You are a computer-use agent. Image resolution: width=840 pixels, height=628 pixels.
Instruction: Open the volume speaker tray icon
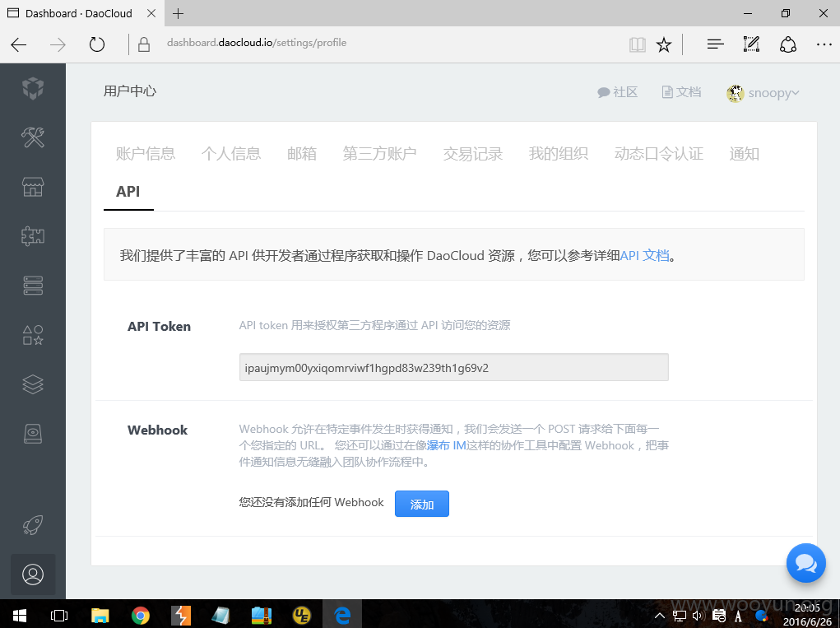pyautogui.click(x=698, y=616)
